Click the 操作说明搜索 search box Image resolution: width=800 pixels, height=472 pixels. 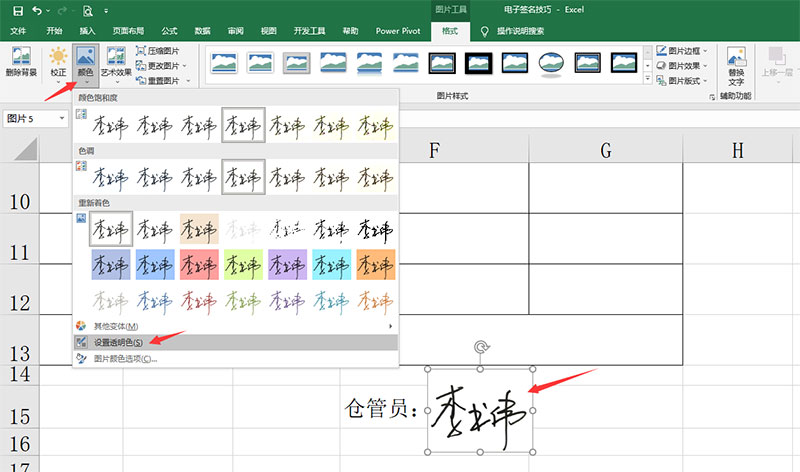tap(520, 31)
